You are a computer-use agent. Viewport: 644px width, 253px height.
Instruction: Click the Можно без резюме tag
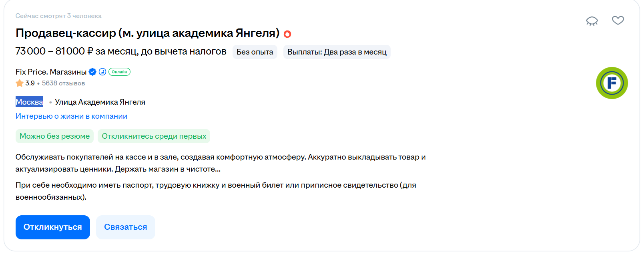click(54, 136)
